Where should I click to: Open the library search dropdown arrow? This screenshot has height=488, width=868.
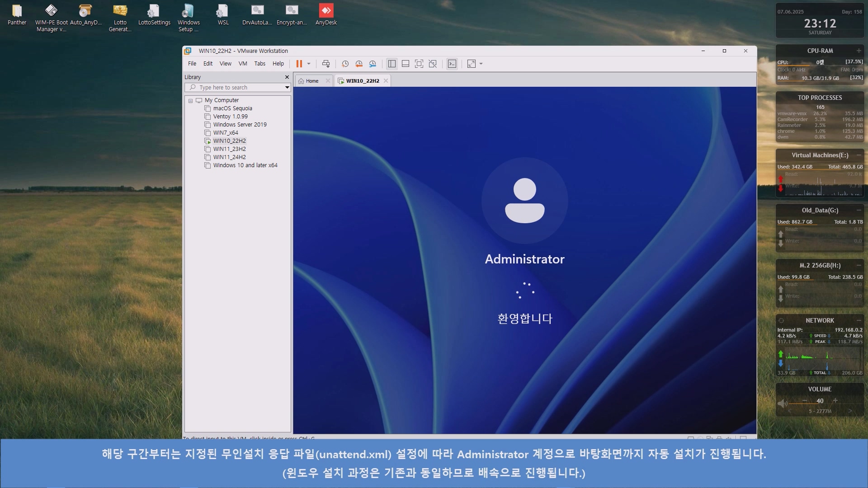pyautogui.click(x=287, y=88)
